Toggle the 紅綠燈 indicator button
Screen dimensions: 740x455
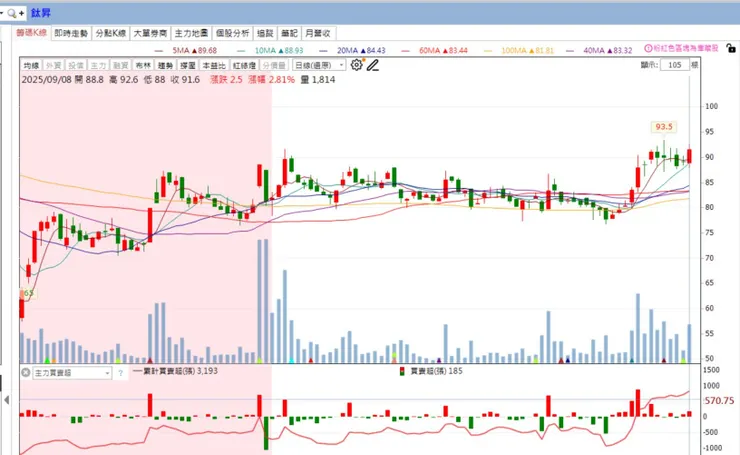pyautogui.click(x=244, y=65)
